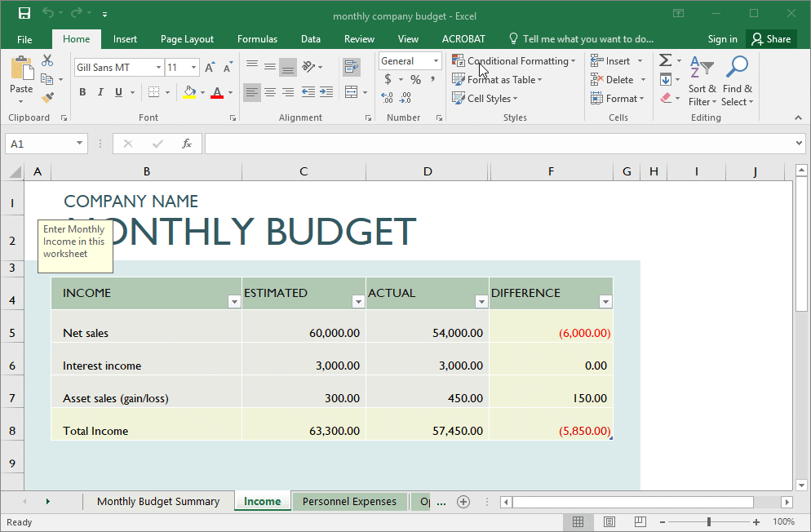The image size is (811, 532).
Task: Click the Conditional Formatting button
Action: (514, 61)
